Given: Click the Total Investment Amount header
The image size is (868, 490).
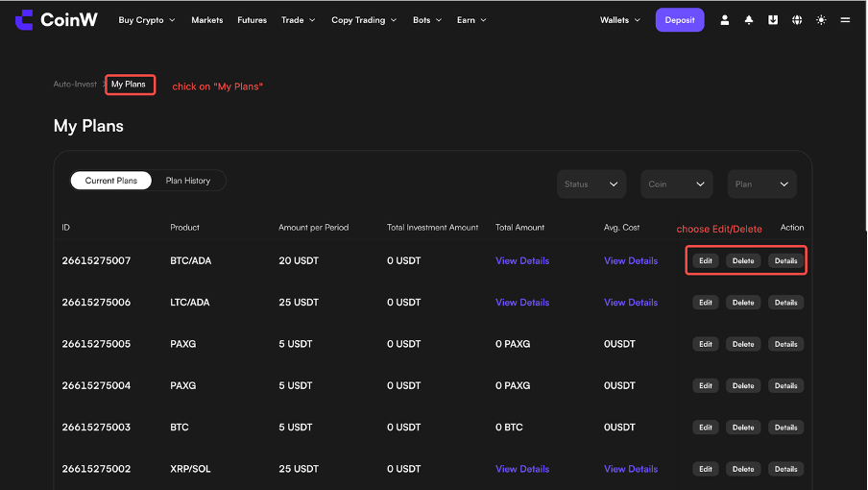Looking at the screenshot, I should click(x=432, y=228).
